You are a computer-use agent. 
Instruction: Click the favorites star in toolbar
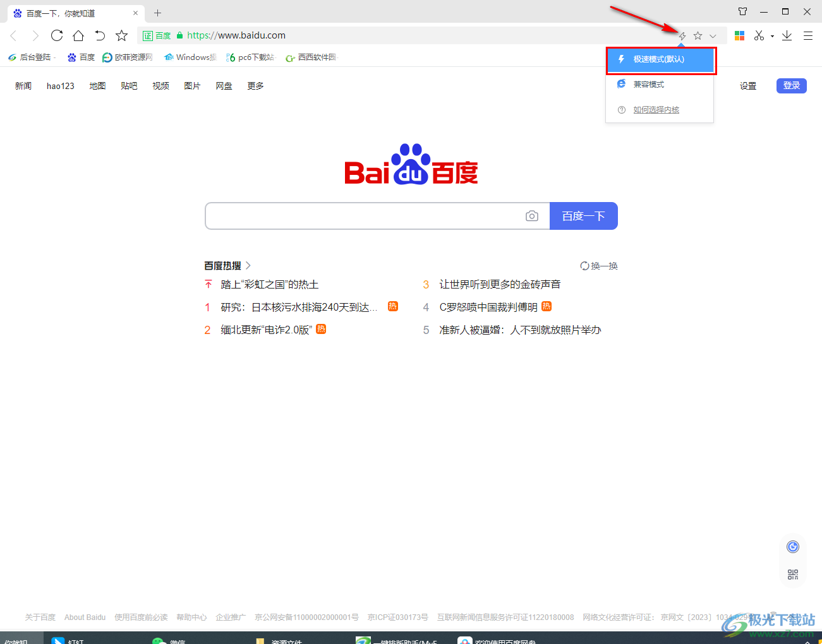click(x=122, y=35)
